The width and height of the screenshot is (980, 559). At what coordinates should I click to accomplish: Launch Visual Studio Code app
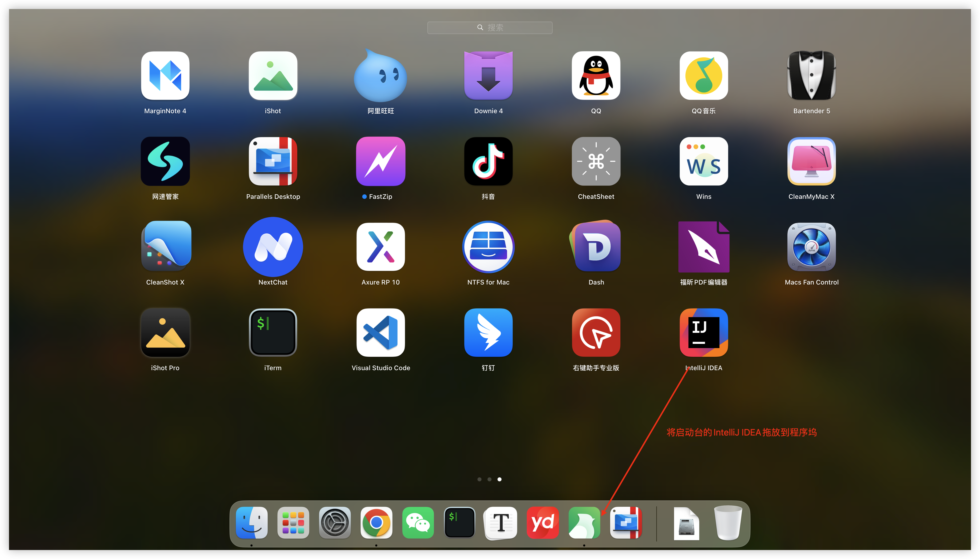point(381,333)
